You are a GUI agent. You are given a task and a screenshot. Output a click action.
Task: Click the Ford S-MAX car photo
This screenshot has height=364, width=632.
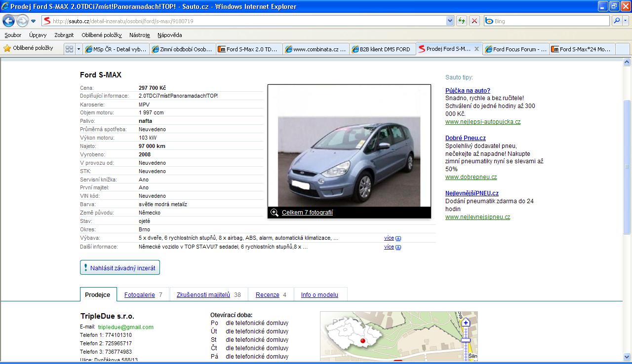pyautogui.click(x=349, y=161)
